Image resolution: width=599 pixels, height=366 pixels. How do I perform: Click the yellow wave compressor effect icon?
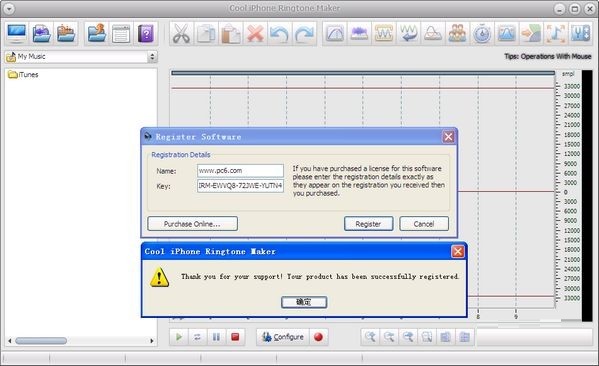[384, 34]
